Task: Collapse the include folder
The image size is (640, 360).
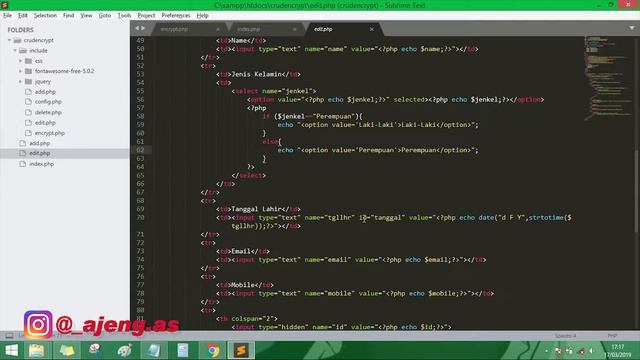Action: point(15,51)
